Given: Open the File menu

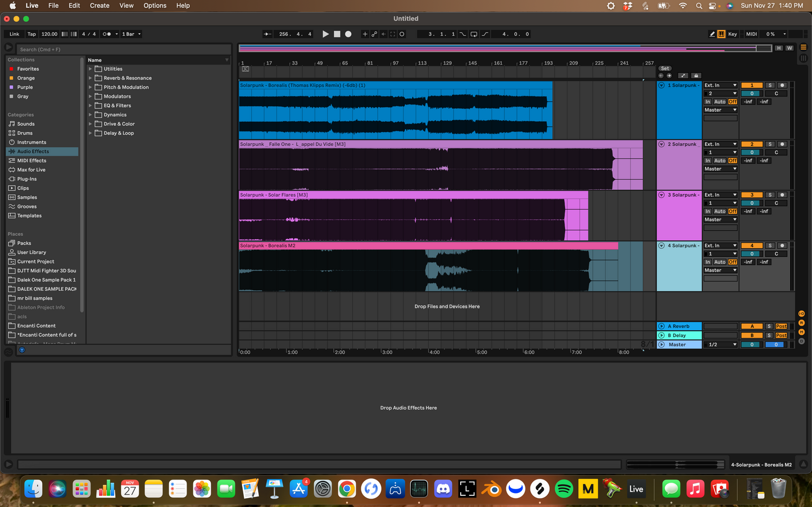Looking at the screenshot, I should tap(53, 6).
